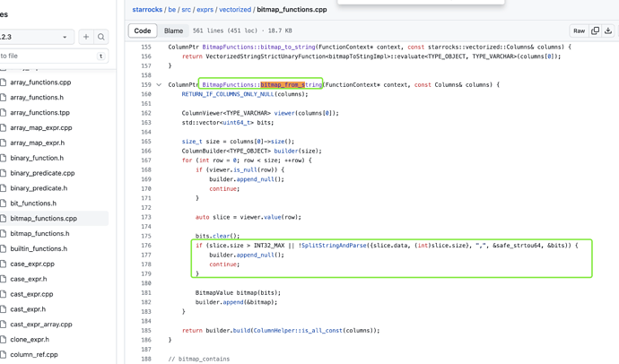Screen dimensions: 619x364
Task: Click line number 185
Action: tap(146, 331)
